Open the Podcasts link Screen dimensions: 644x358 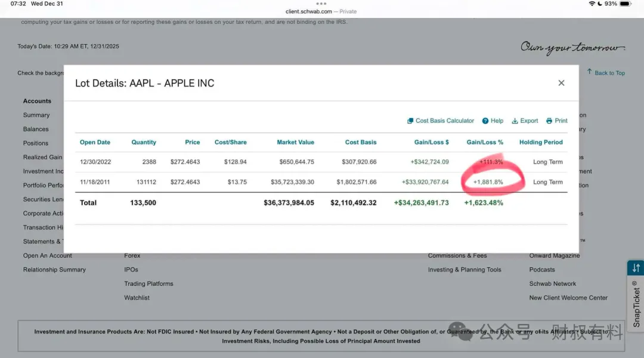[541, 270]
